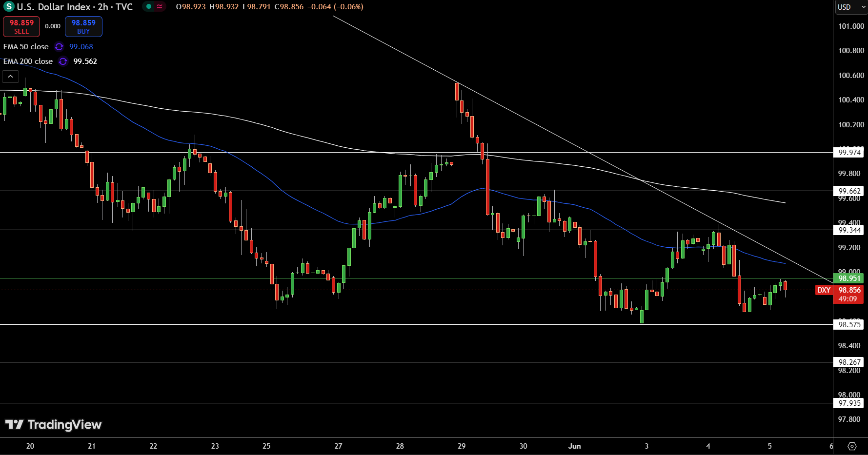Click the 5 date on time axis

[770, 446]
